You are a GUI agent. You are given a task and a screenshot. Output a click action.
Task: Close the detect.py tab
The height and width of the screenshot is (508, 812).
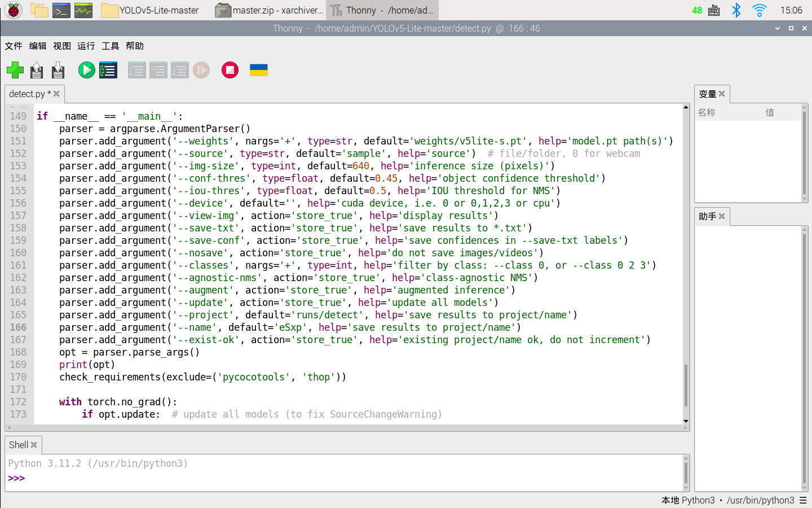coord(56,94)
